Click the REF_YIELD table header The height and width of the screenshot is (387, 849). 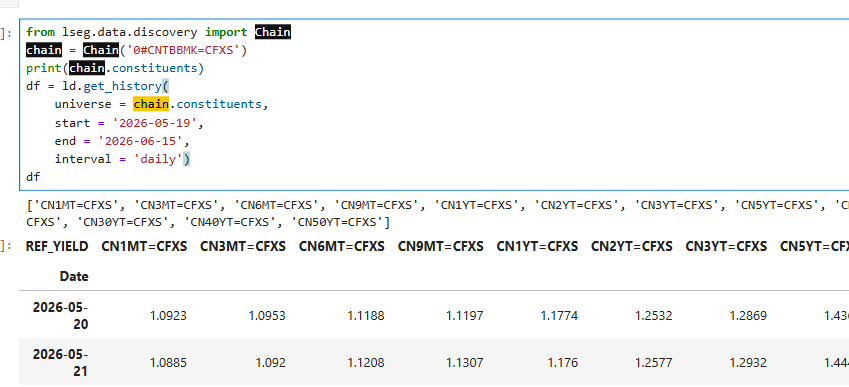tap(57, 246)
